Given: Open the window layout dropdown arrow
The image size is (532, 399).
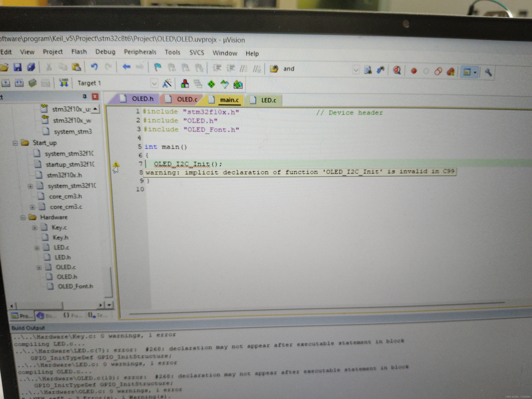Looking at the screenshot, I should coord(475,72).
